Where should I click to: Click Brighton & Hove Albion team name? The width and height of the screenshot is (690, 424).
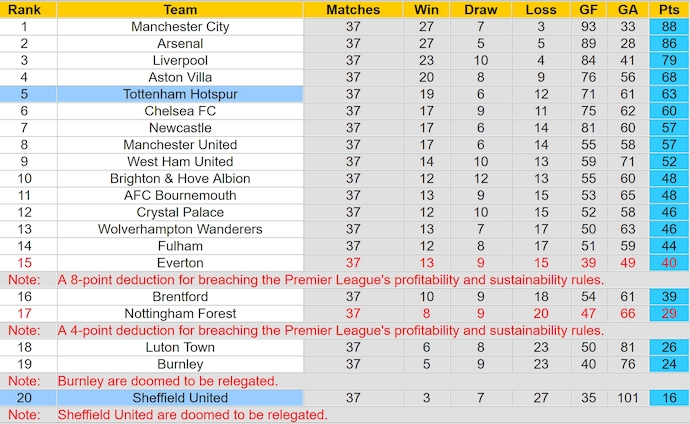(x=180, y=178)
